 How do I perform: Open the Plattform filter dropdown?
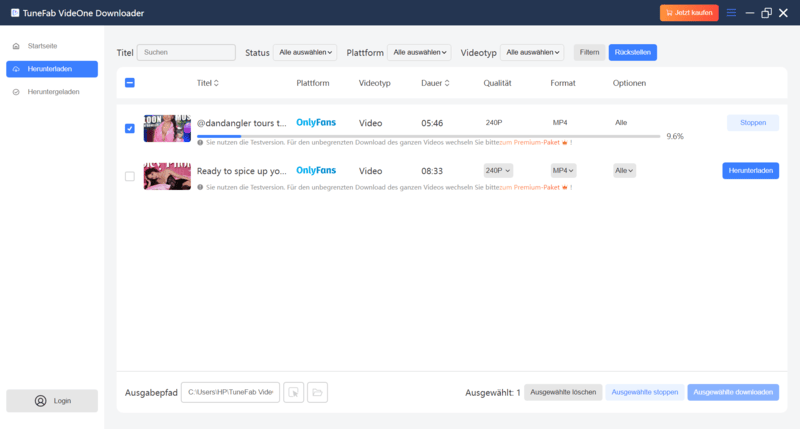(420, 52)
